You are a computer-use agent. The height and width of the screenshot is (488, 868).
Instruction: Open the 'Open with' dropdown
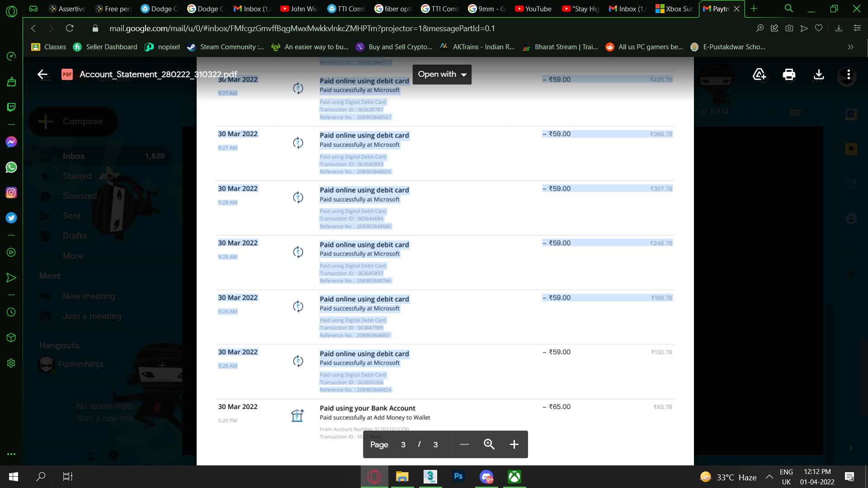442,74
